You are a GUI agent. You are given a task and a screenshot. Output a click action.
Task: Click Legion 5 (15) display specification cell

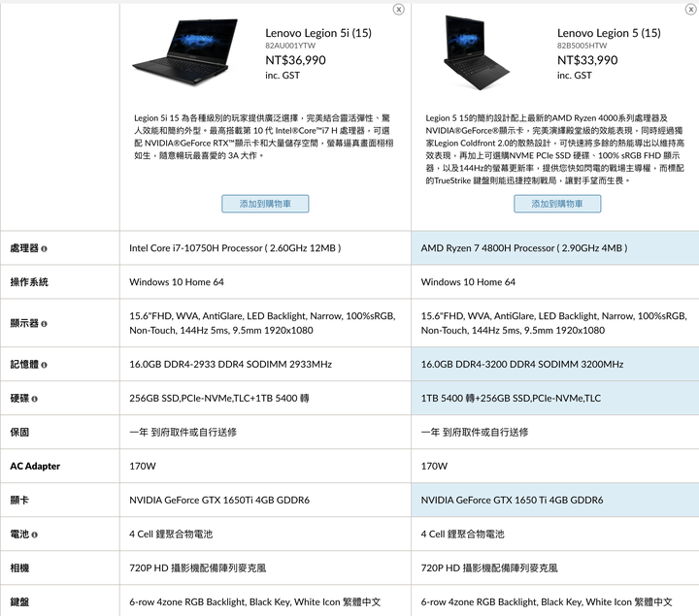coord(555,323)
